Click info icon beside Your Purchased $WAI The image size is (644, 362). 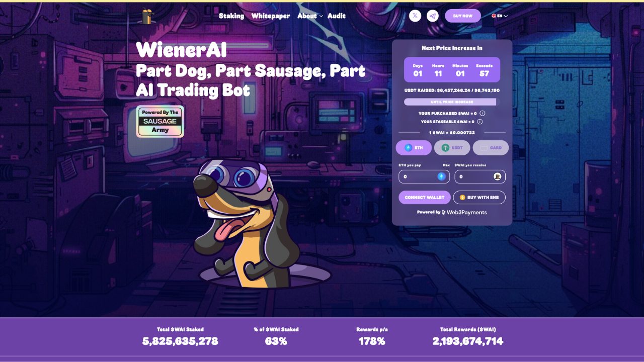(x=482, y=114)
